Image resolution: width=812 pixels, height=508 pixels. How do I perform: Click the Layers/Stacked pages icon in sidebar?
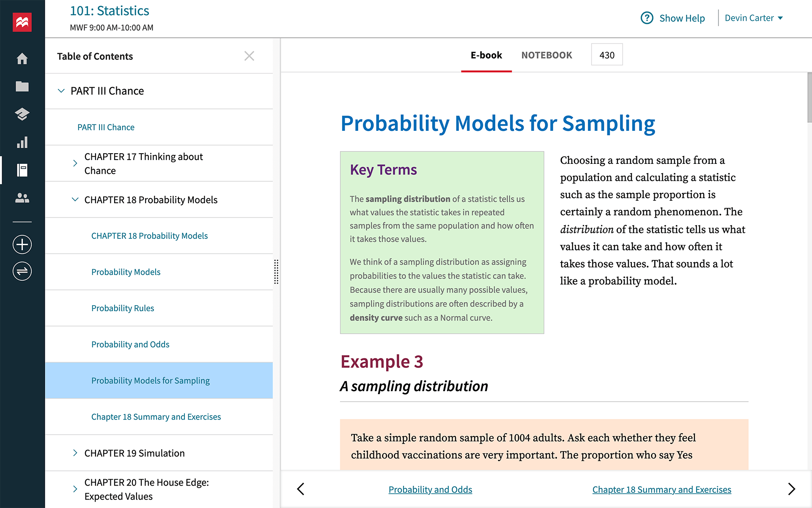click(x=23, y=113)
